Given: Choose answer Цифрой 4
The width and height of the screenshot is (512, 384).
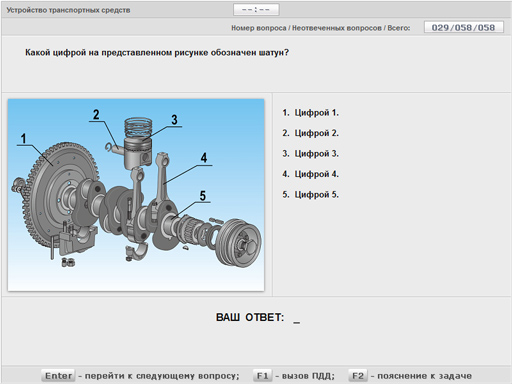Looking at the screenshot, I should 310,174.
